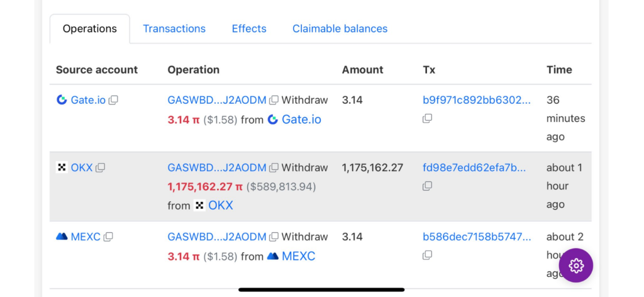This screenshot has width=644, height=297.
Task: Copy destination address in Gate.io row
Action: (x=274, y=100)
